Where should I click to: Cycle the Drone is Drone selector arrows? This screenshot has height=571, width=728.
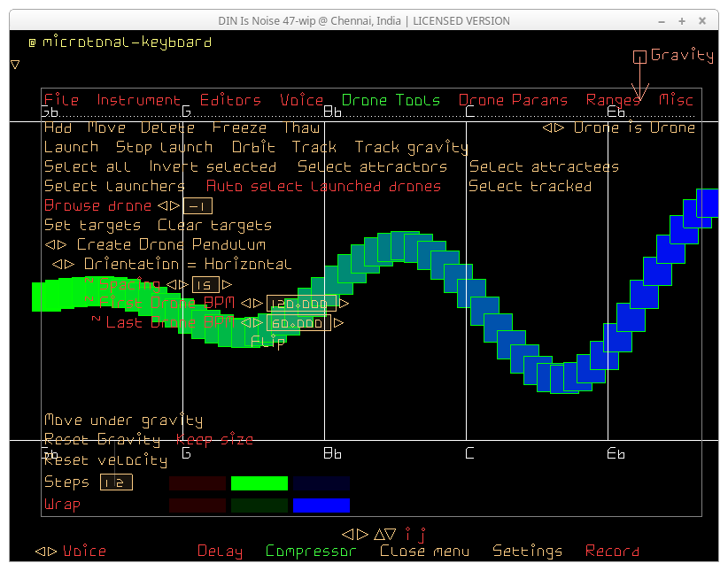554,128
